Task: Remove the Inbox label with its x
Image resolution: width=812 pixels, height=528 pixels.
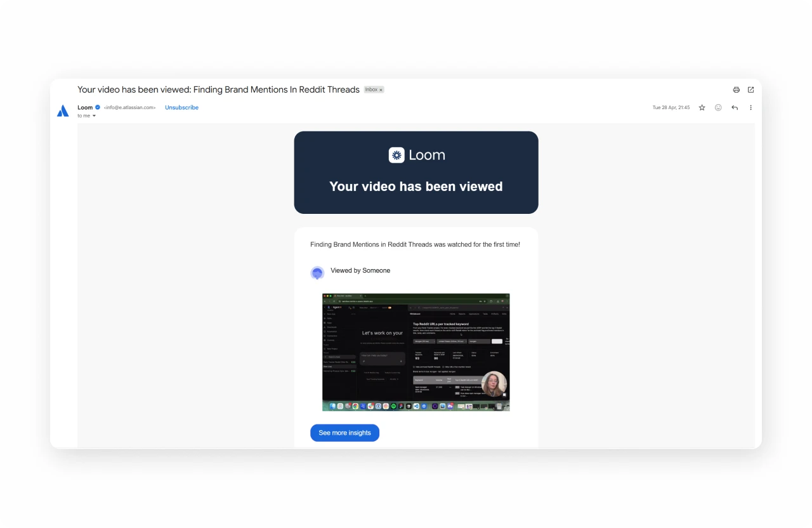Action: pos(381,90)
